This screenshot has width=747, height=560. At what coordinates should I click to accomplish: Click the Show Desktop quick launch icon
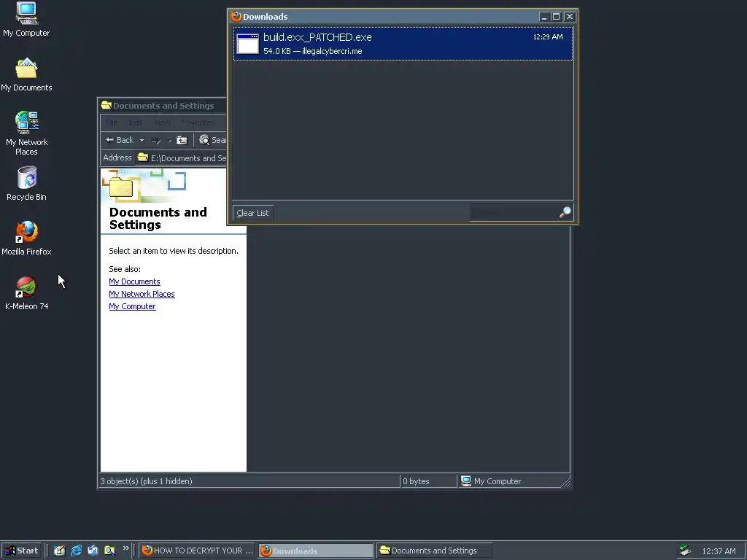point(59,551)
